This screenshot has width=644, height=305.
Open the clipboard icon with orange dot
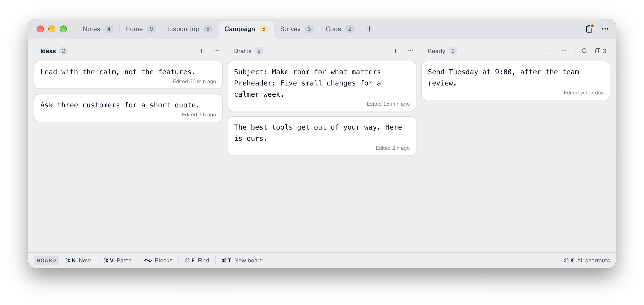[x=589, y=29]
